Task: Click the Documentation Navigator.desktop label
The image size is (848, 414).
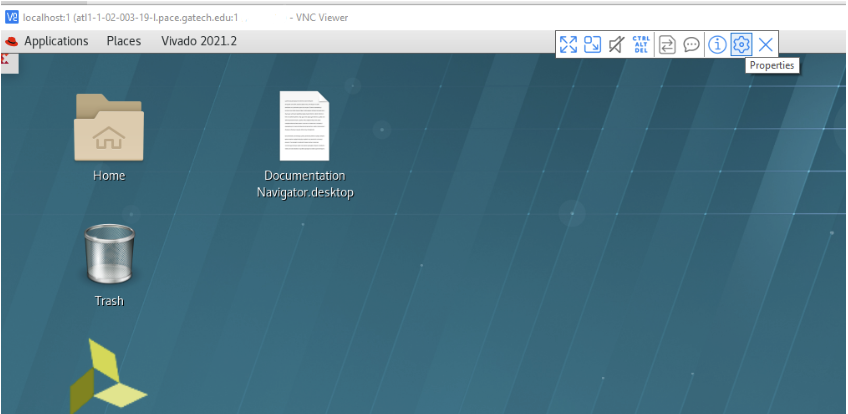Action: point(305,184)
